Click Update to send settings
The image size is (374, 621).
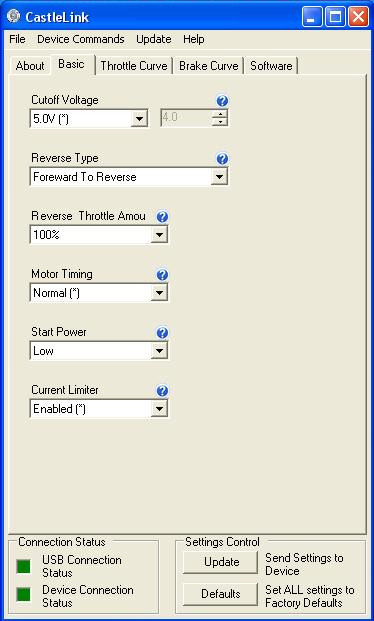coord(220,562)
